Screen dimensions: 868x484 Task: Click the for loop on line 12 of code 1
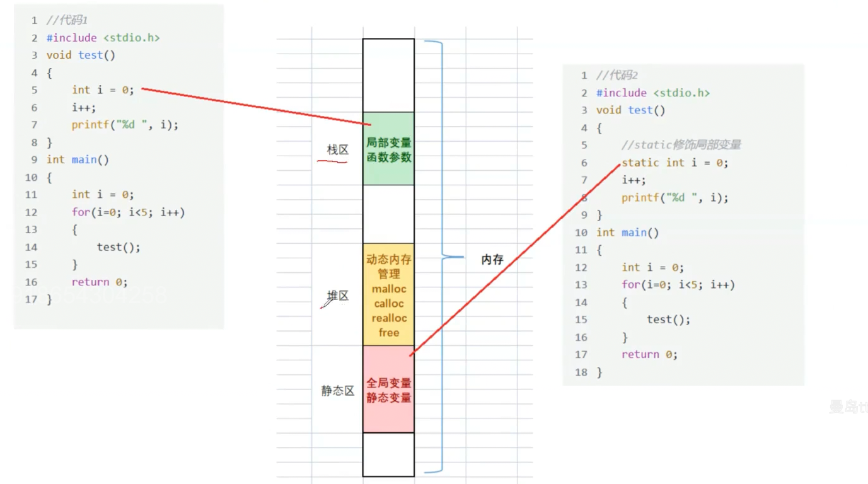128,212
